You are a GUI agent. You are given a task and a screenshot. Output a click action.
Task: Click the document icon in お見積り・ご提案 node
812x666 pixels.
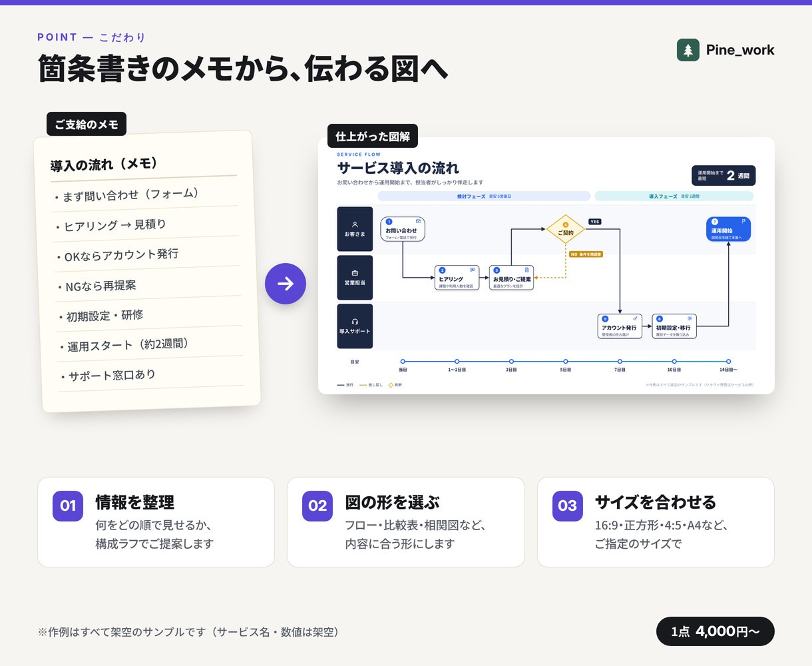(x=527, y=270)
